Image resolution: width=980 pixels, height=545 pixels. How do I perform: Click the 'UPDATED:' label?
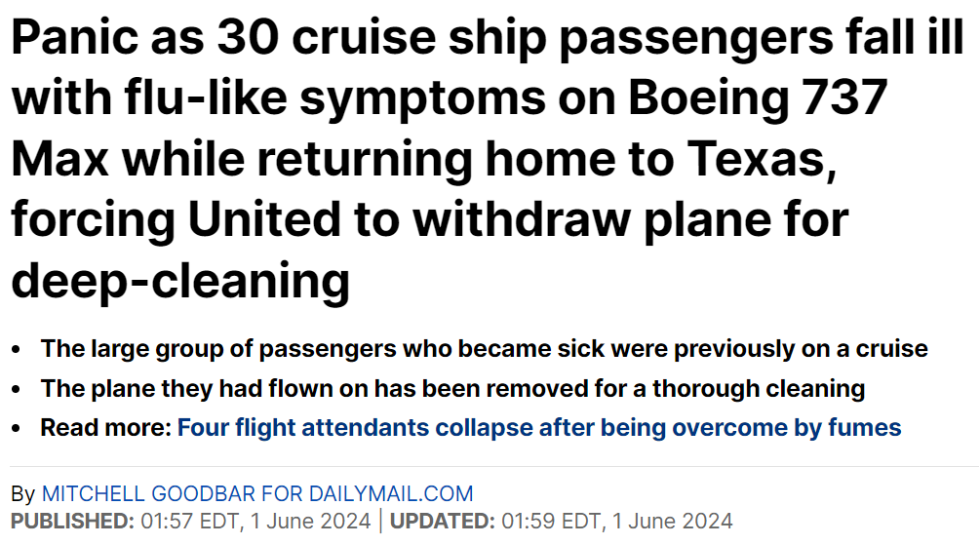pyautogui.click(x=441, y=521)
